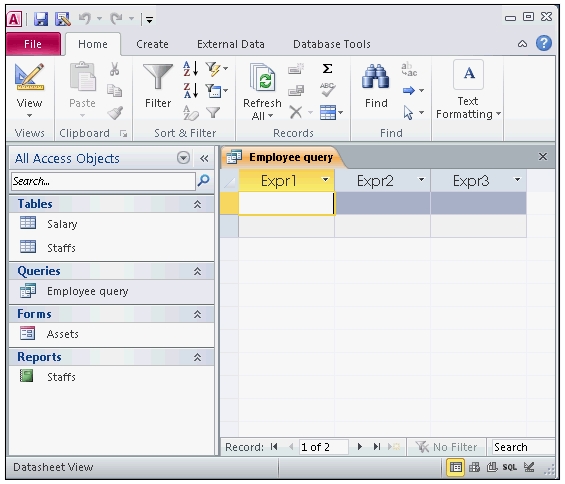565x484 pixels.
Task: Switch to the Create ribbon tab
Action: click(152, 44)
